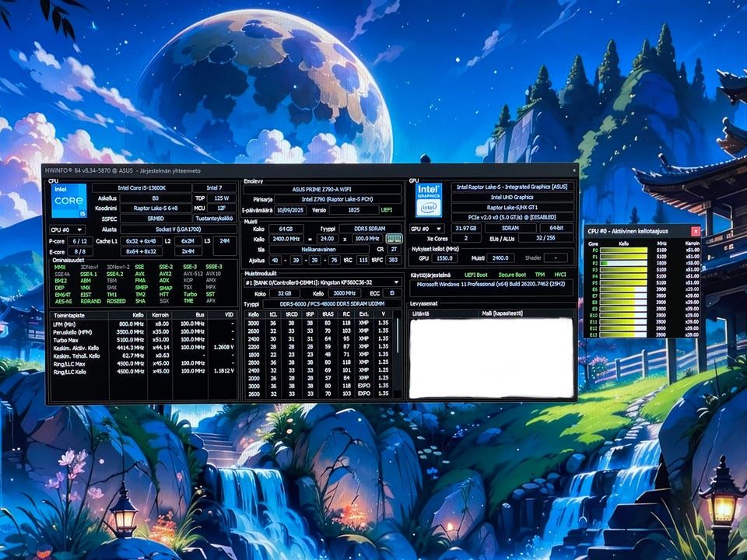Click the E13 core clock bar
The width and height of the screenshot is (747, 560).
tap(623, 334)
